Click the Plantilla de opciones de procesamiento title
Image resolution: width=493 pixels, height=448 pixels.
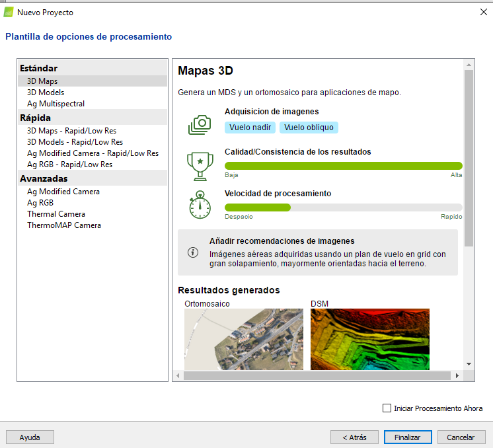[x=89, y=36]
